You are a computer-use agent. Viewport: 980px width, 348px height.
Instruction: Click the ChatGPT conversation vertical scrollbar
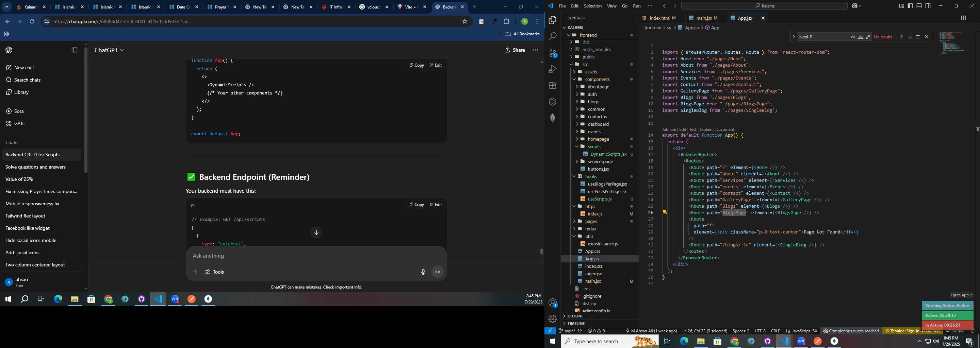542,251
